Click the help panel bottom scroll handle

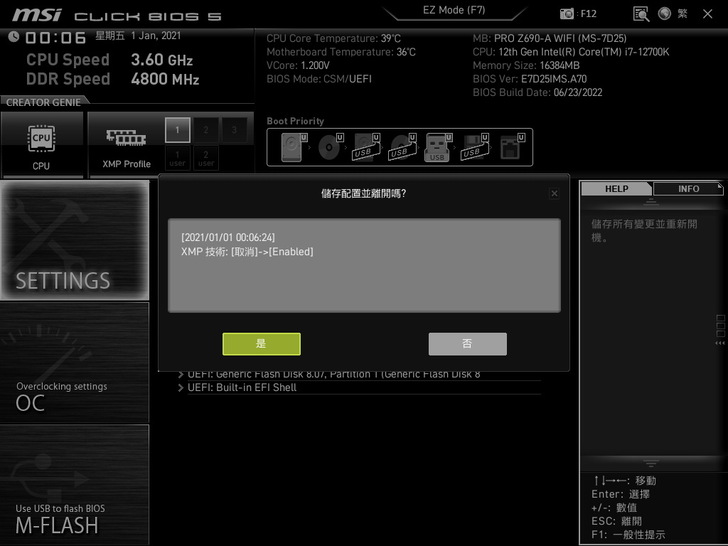pos(651,463)
